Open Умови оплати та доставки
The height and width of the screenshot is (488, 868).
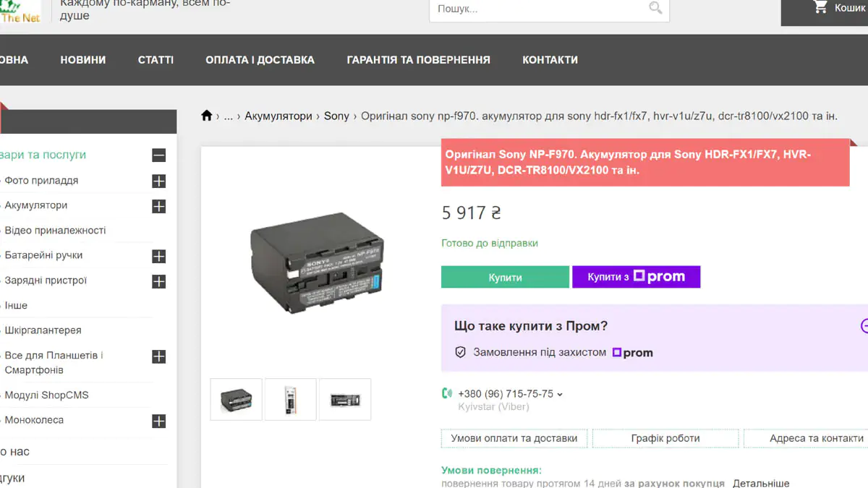point(514,438)
